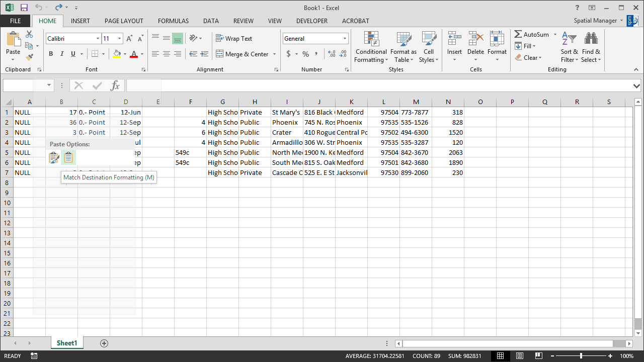Add a new sheet with plus icon
Image resolution: width=644 pixels, height=362 pixels.
[x=104, y=343]
